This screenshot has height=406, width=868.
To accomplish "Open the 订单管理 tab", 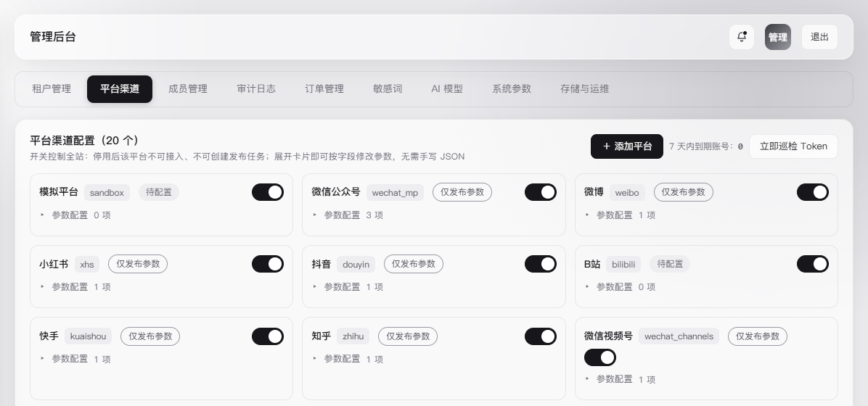I will click(324, 89).
